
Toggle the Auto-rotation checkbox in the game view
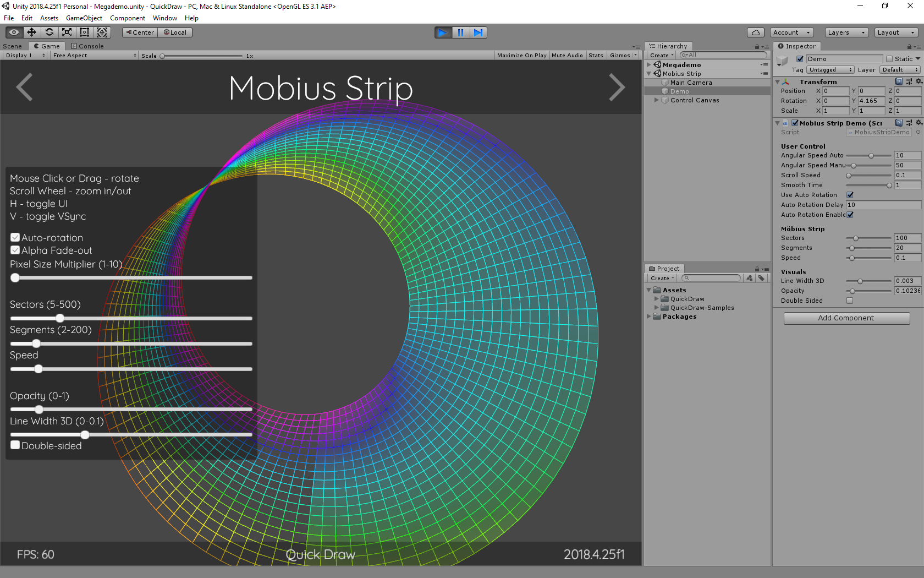(15, 237)
